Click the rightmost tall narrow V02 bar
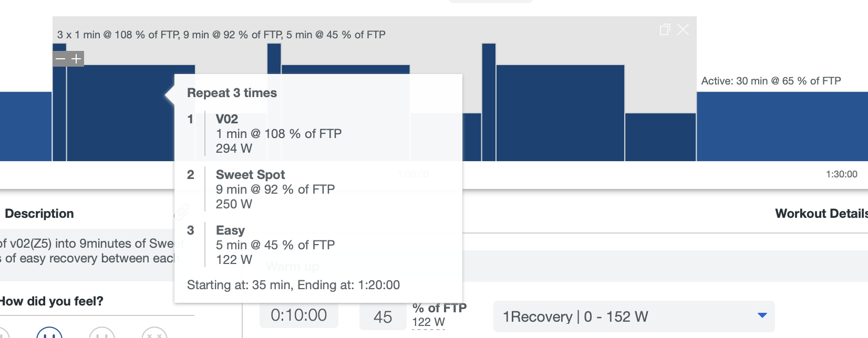 point(489,102)
